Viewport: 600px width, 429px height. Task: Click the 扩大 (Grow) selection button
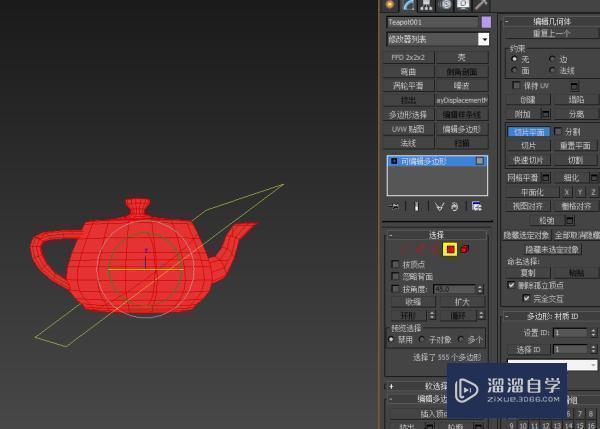(x=462, y=302)
